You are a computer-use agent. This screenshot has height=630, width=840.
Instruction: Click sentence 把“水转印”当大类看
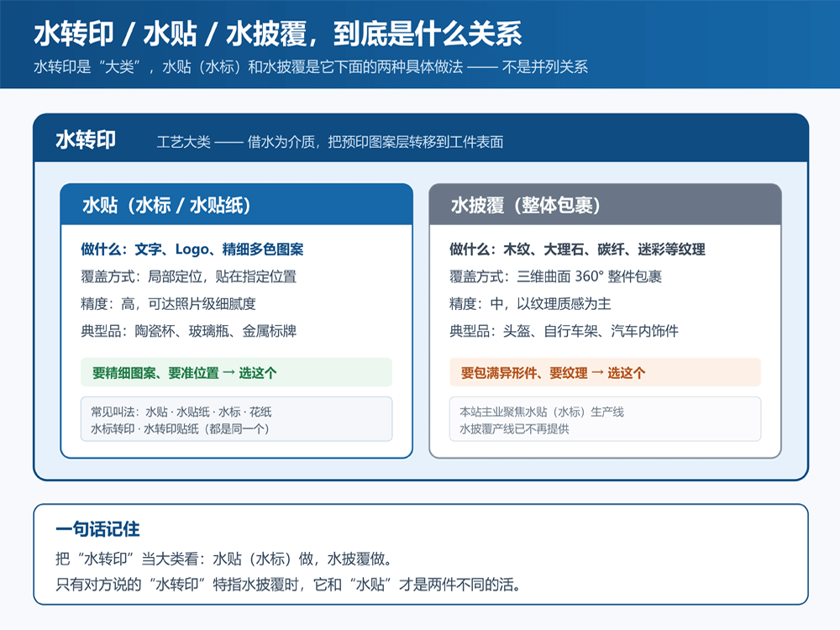(x=225, y=559)
